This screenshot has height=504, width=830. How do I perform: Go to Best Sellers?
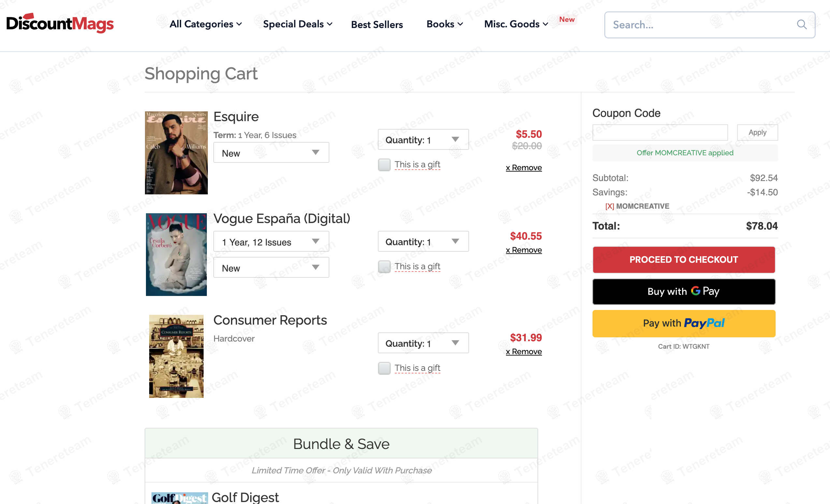(377, 24)
